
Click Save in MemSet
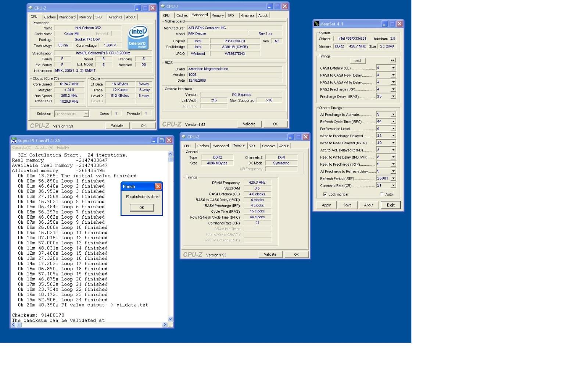(348, 205)
